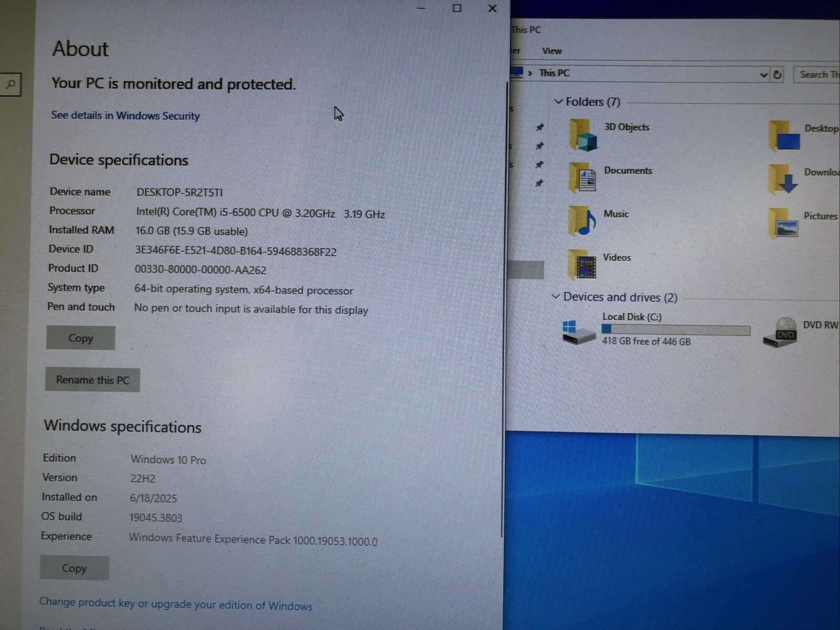Open the Pictures folder icon
Image resolution: width=840 pixels, height=630 pixels.
[783, 223]
